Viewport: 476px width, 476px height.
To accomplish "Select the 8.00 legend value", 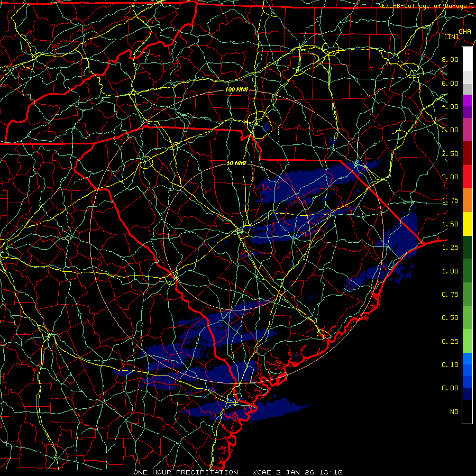I will pos(450,59).
